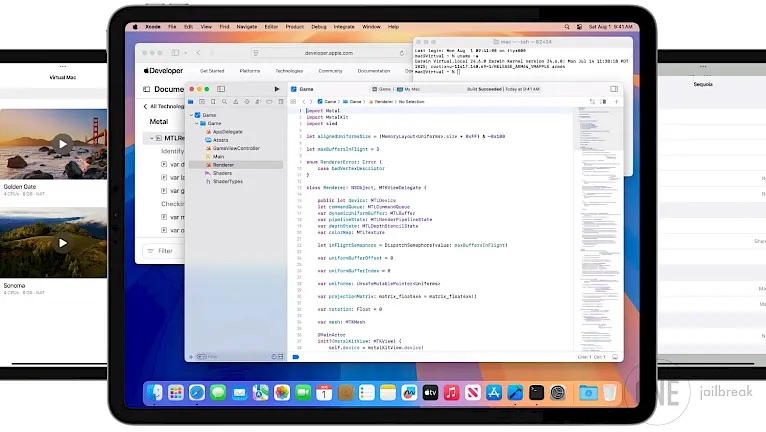Open the Navigate menu

point(247,27)
